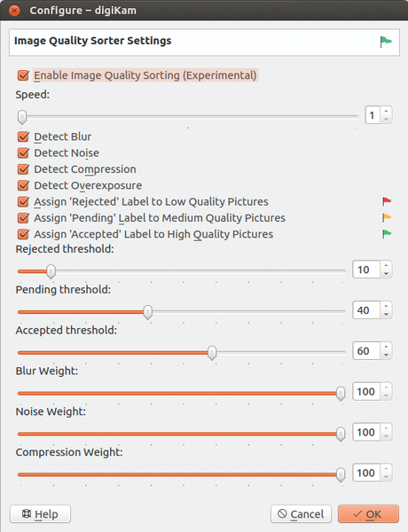Screen dimensions: 408x532
Task: Click the green flag icon in header
Action: (x=386, y=42)
